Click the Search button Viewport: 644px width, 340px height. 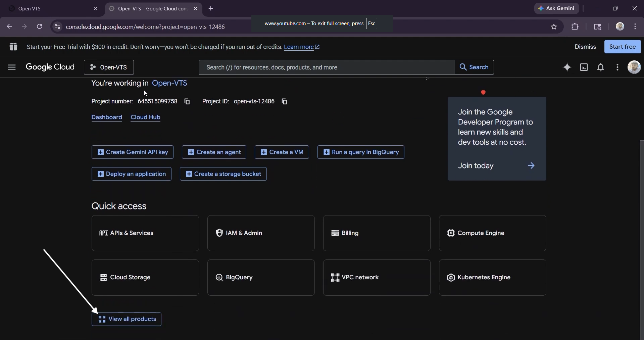tap(474, 67)
